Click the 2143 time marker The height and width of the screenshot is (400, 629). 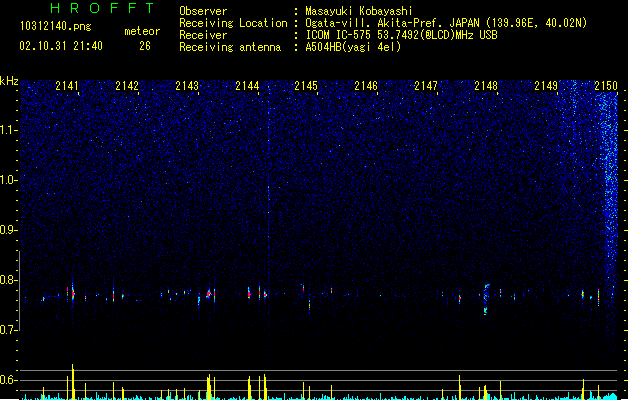tap(187, 86)
